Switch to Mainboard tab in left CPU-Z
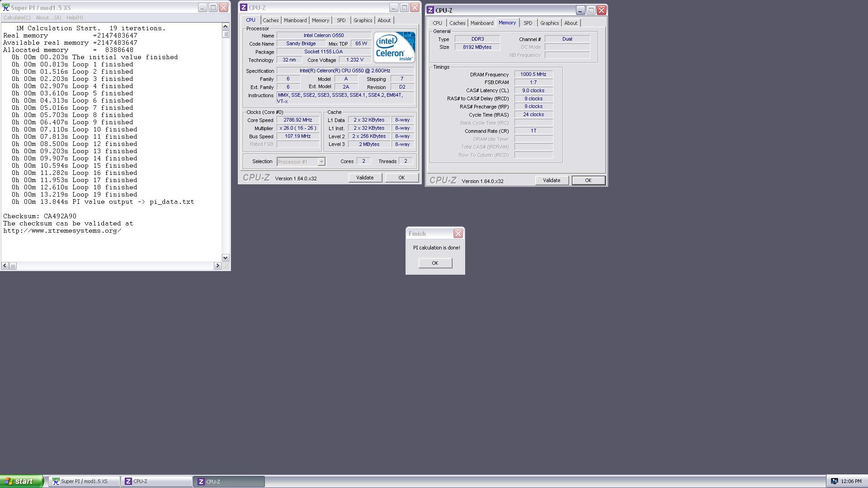 pos(295,20)
